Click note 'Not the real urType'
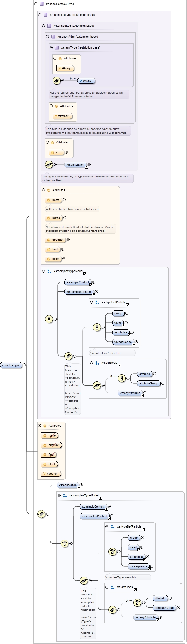The image size is (187, 644). click(89, 95)
